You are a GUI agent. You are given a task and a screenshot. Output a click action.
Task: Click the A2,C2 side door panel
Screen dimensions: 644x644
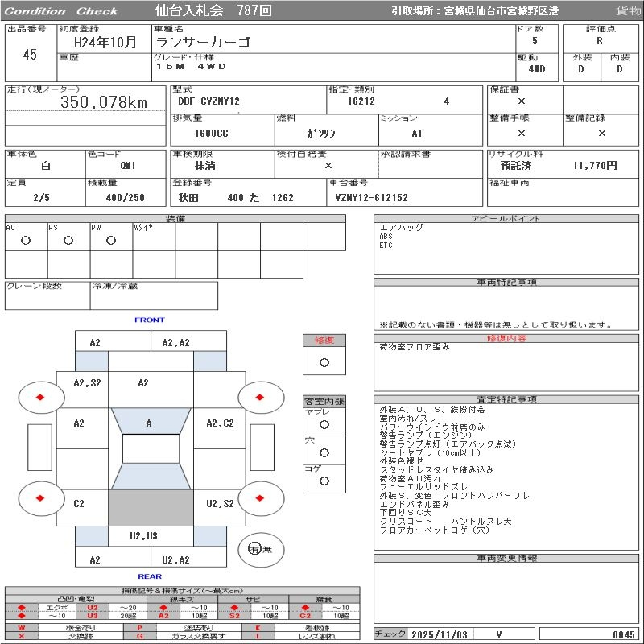pos(220,423)
